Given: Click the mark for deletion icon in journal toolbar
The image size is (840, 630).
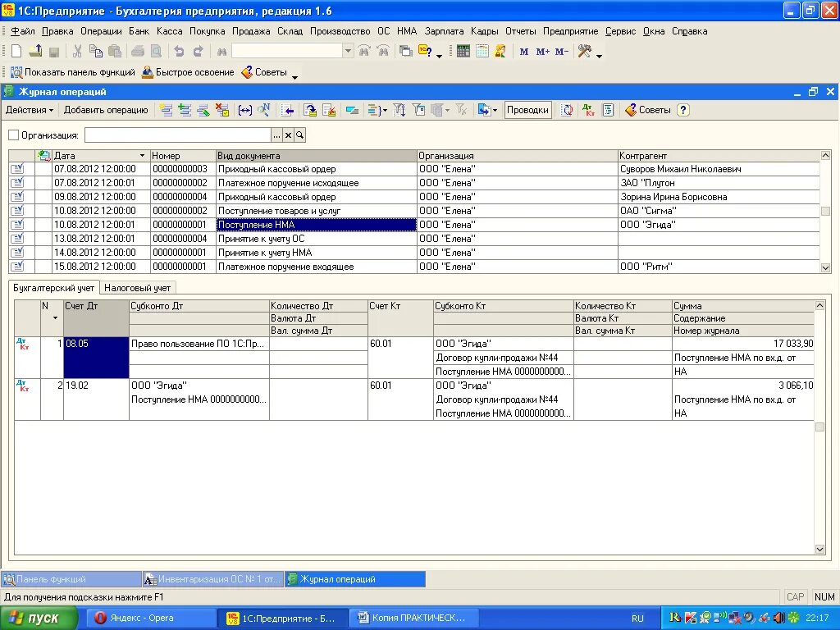Looking at the screenshot, I should 222,111.
